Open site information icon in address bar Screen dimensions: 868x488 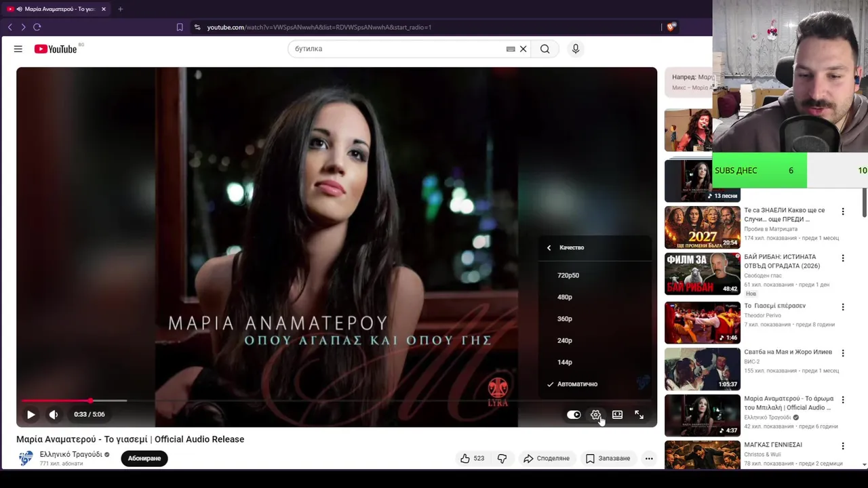[x=197, y=27]
